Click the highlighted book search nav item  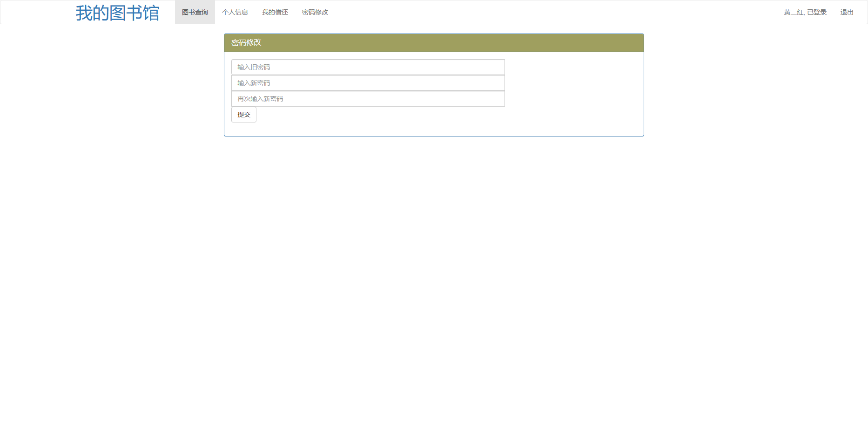tap(195, 12)
